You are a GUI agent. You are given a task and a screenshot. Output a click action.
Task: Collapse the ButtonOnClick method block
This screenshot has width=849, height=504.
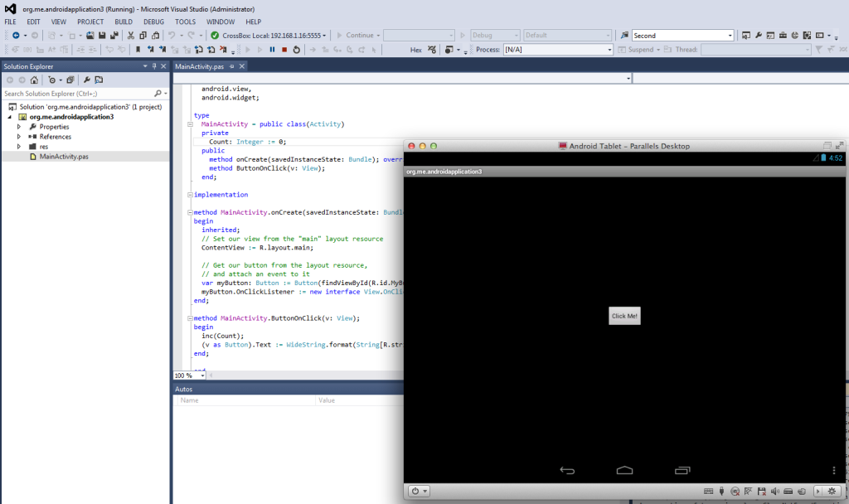[x=190, y=318]
